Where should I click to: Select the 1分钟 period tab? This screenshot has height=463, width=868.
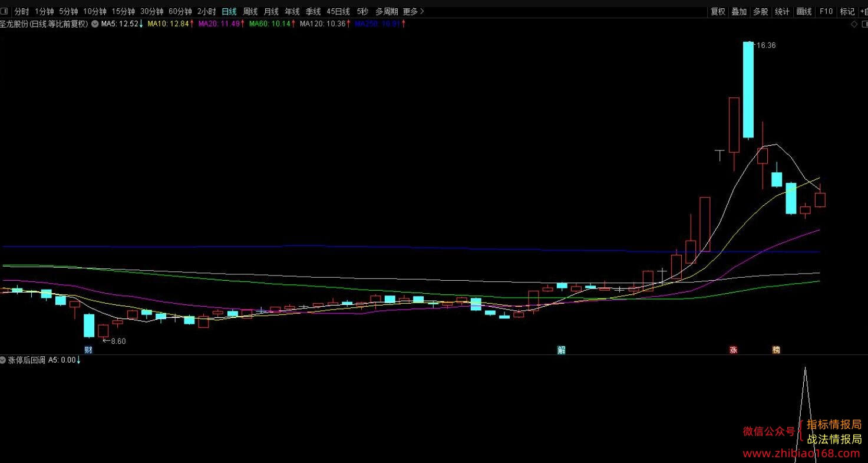pyautogui.click(x=44, y=11)
